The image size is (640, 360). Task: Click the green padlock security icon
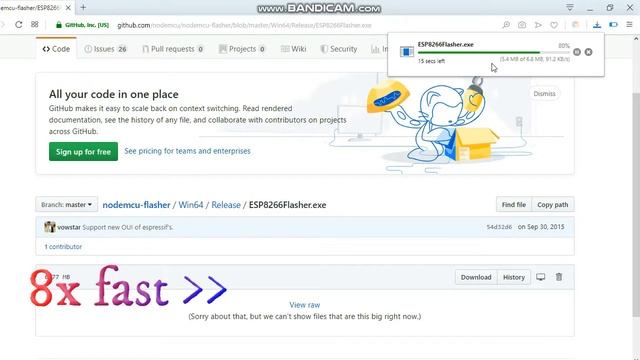(x=59, y=25)
